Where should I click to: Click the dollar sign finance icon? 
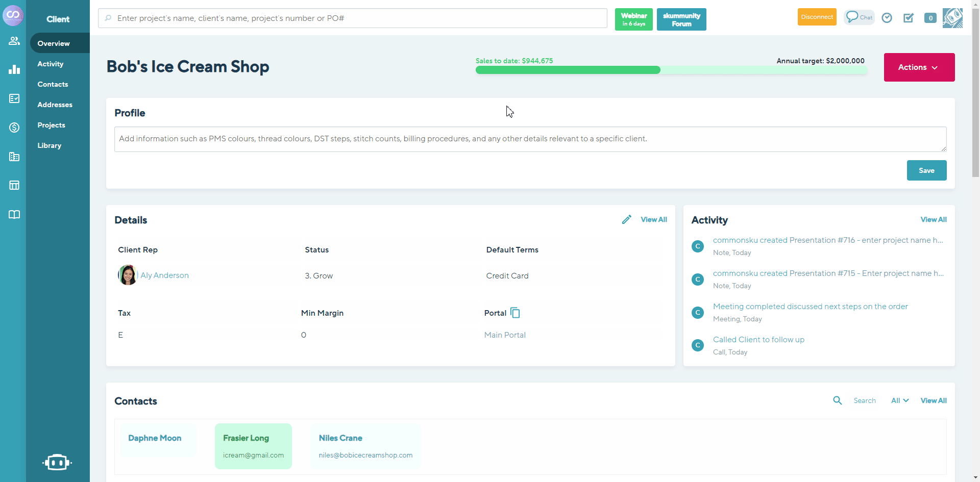tap(14, 128)
